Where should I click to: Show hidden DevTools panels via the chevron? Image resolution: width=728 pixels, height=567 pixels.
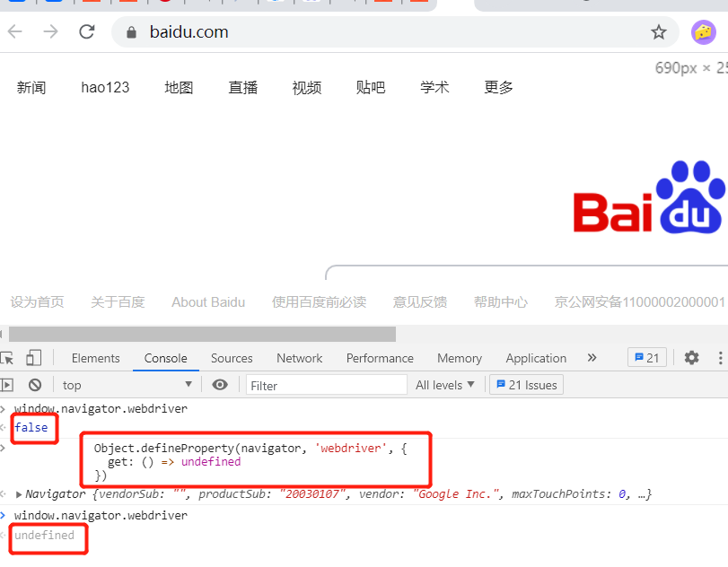click(592, 357)
